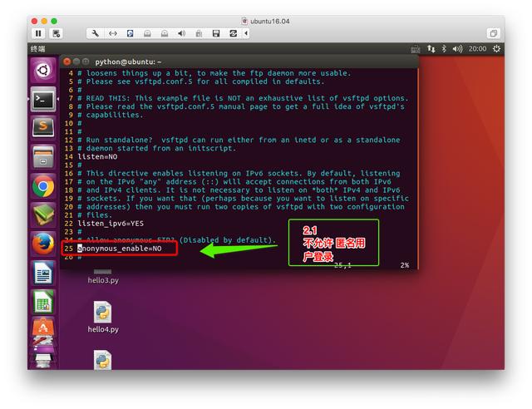Launch Firefox browser

[43, 244]
